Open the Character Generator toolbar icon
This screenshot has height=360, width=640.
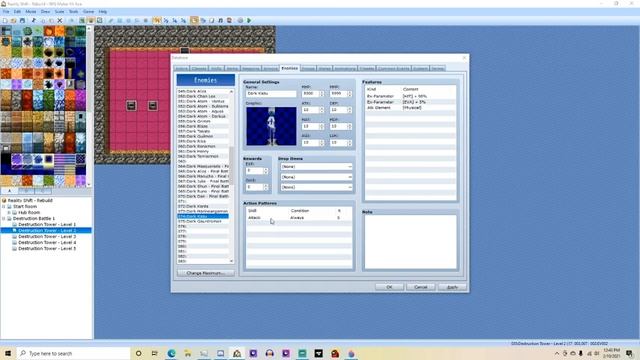229,20
